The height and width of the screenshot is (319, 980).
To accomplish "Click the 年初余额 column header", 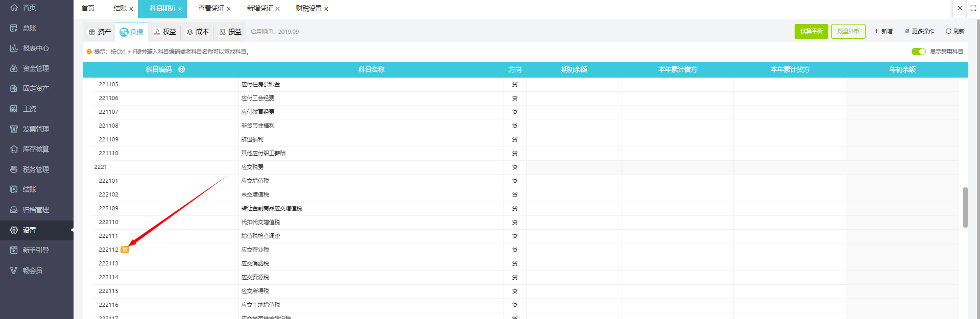I will coord(902,69).
